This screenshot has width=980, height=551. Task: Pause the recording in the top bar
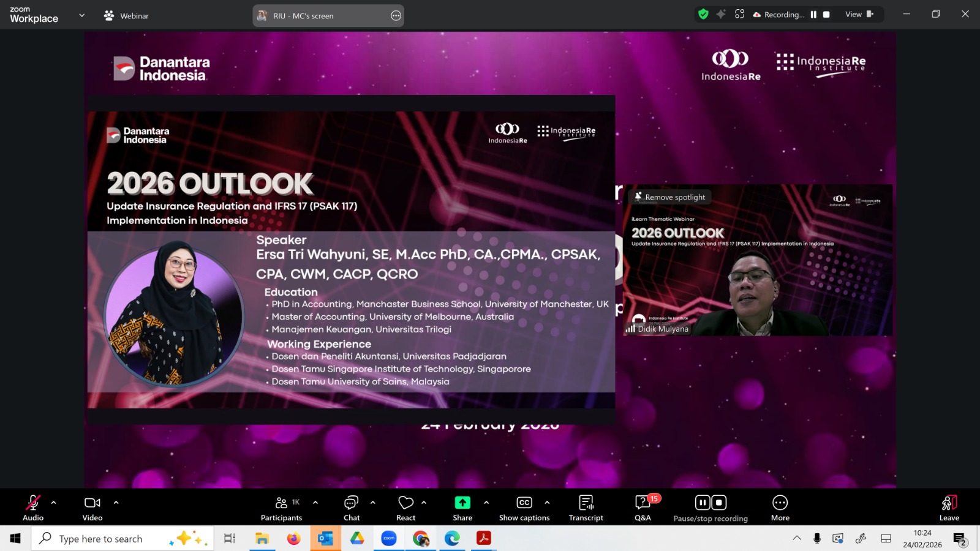[x=813, y=15]
